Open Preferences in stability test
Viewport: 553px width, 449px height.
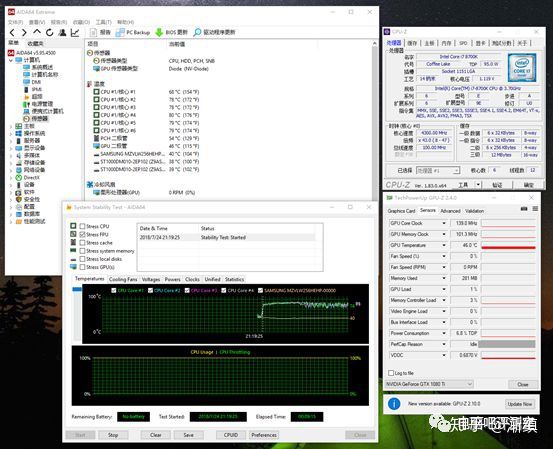coord(264,435)
